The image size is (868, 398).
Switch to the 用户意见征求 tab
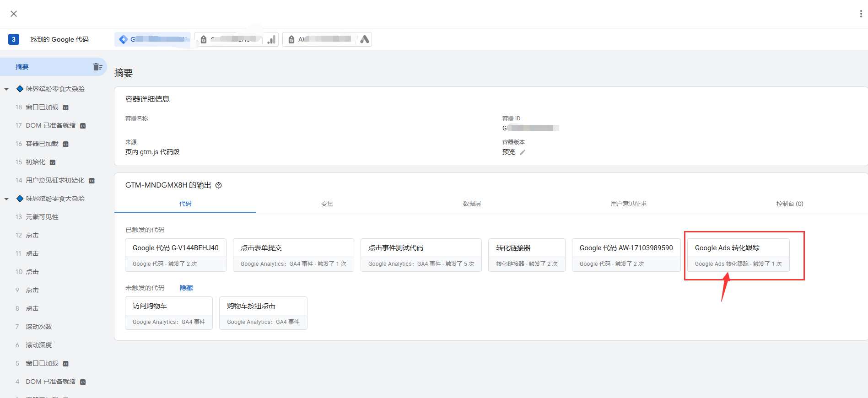pyautogui.click(x=628, y=204)
